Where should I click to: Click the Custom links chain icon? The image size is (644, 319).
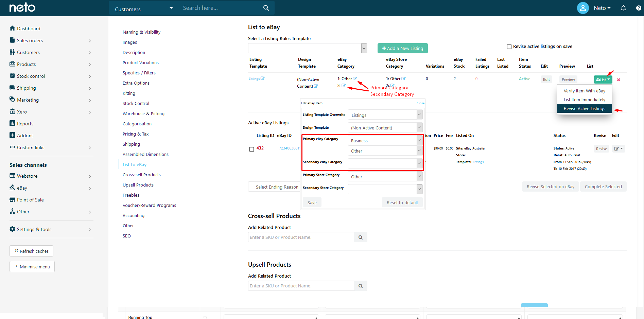[13, 147]
